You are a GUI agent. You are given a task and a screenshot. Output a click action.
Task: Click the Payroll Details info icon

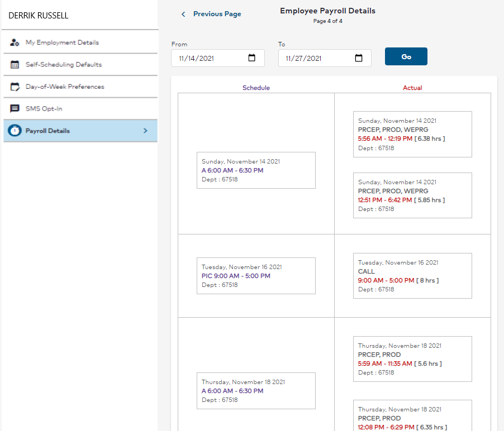point(13,130)
